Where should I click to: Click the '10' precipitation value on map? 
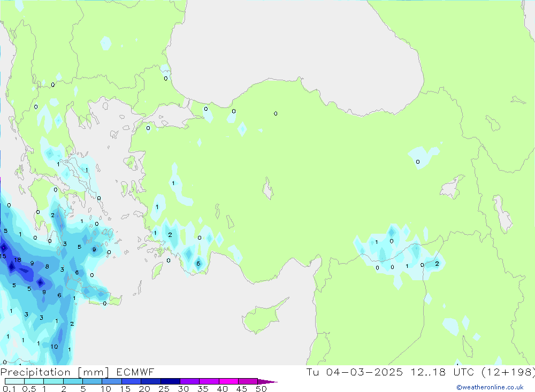point(54,347)
